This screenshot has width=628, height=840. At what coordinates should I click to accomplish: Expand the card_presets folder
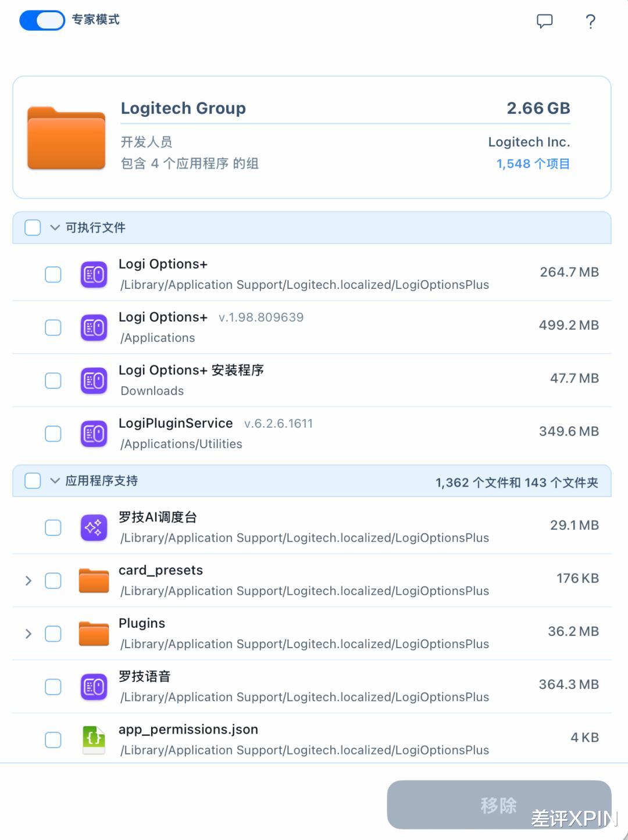point(28,580)
